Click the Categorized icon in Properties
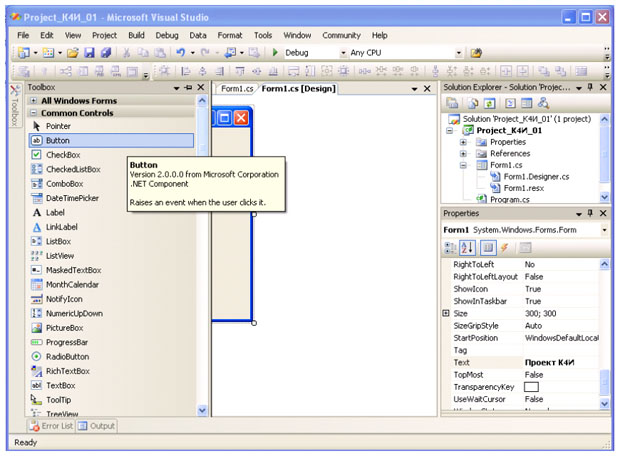Image resolution: width=620 pixels, height=456 pixels. [450, 248]
